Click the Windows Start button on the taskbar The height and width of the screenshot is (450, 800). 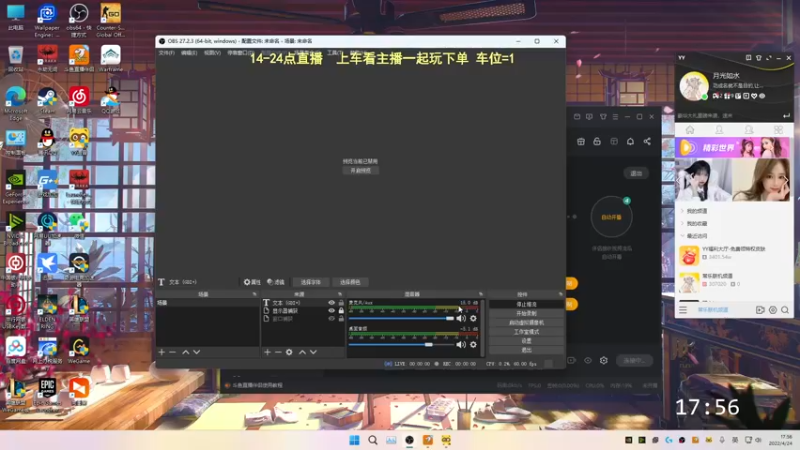click(x=354, y=440)
